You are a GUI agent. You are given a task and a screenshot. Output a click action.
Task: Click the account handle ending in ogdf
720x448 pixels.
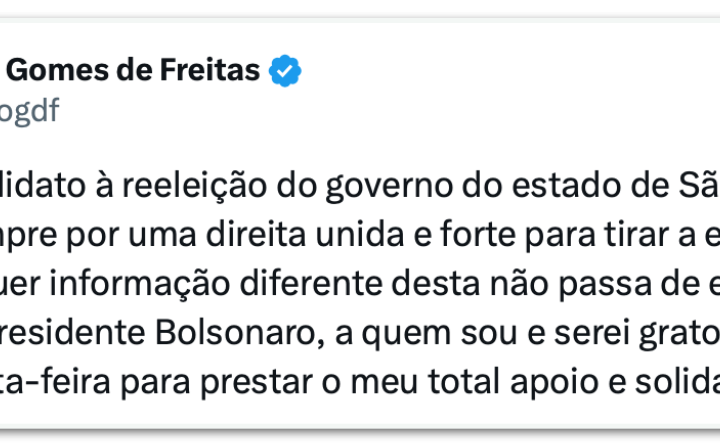[29, 111]
